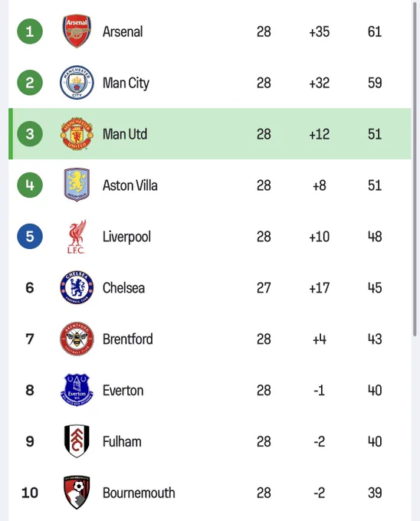Select the Chelsea club badge
420x521 pixels.
[x=77, y=287]
